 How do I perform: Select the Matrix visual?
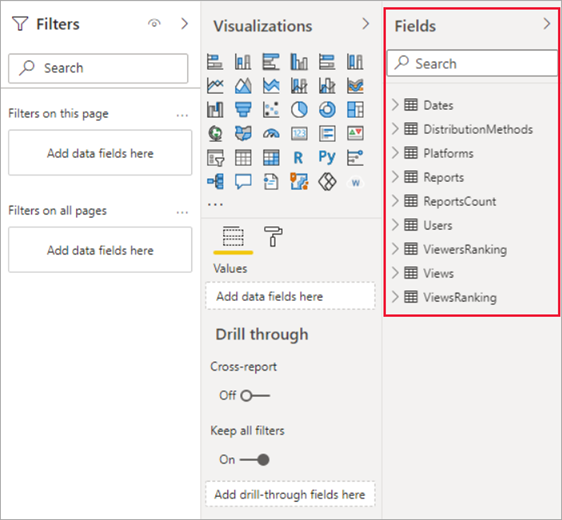click(x=271, y=158)
